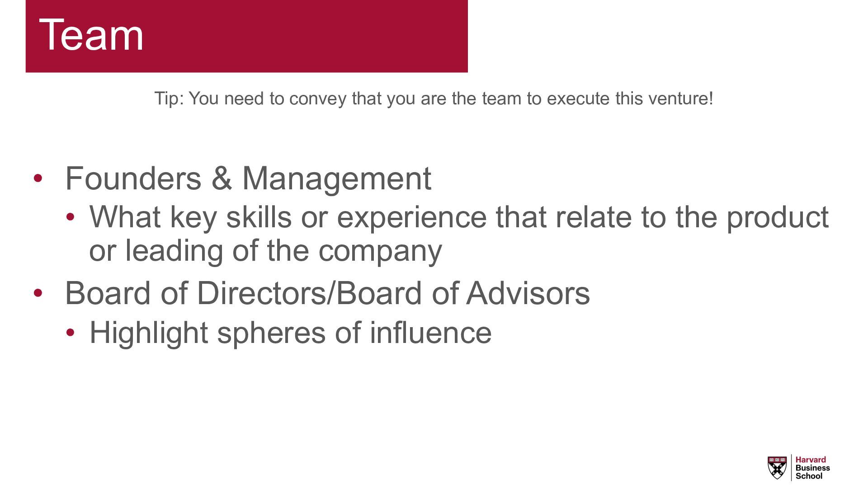Screen dimensions: 868x488
Task: Click the word skills in first sub-bullet
Action: tap(259, 217)
